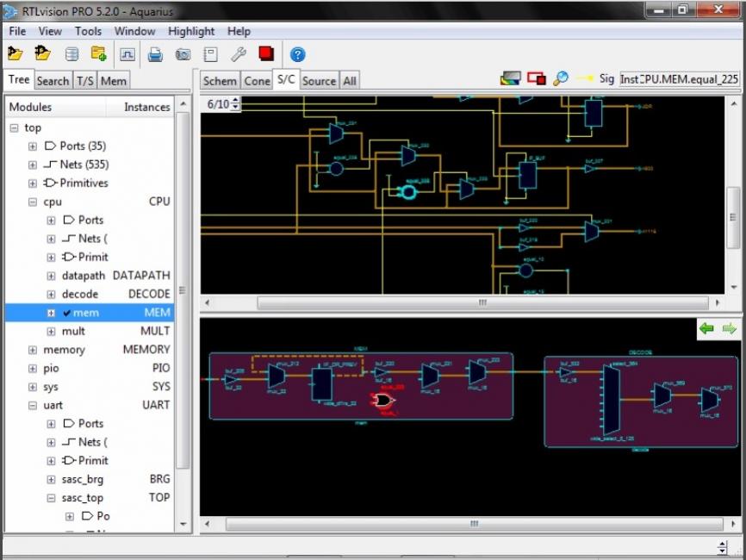Image resolution: width=746 pixels, height=560 pixels.
Task: Click the upper schematic horizontal scrollbar
Action: 483,302
